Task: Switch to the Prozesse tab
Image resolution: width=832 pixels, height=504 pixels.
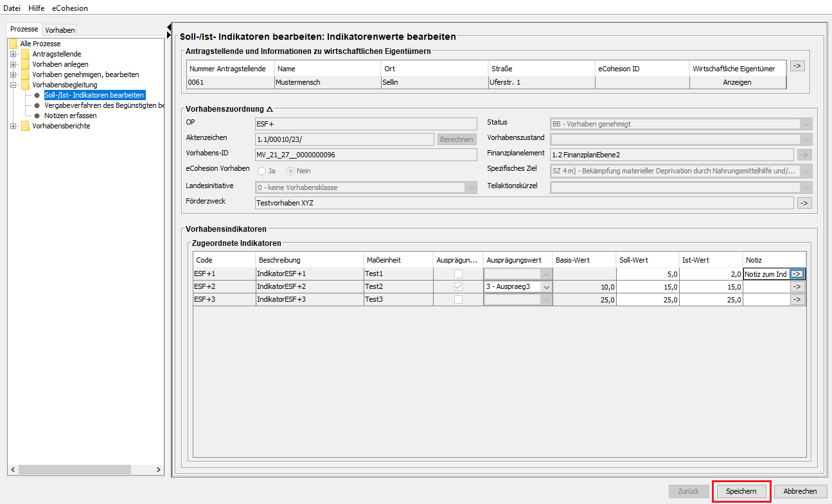Action: click(24, 30)
